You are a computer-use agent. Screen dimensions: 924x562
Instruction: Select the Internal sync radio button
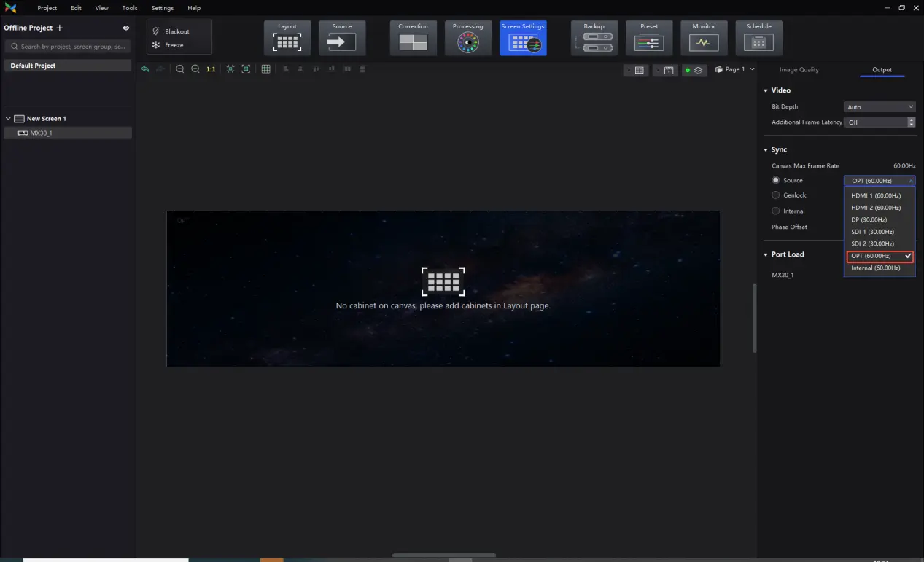[776, 211]
